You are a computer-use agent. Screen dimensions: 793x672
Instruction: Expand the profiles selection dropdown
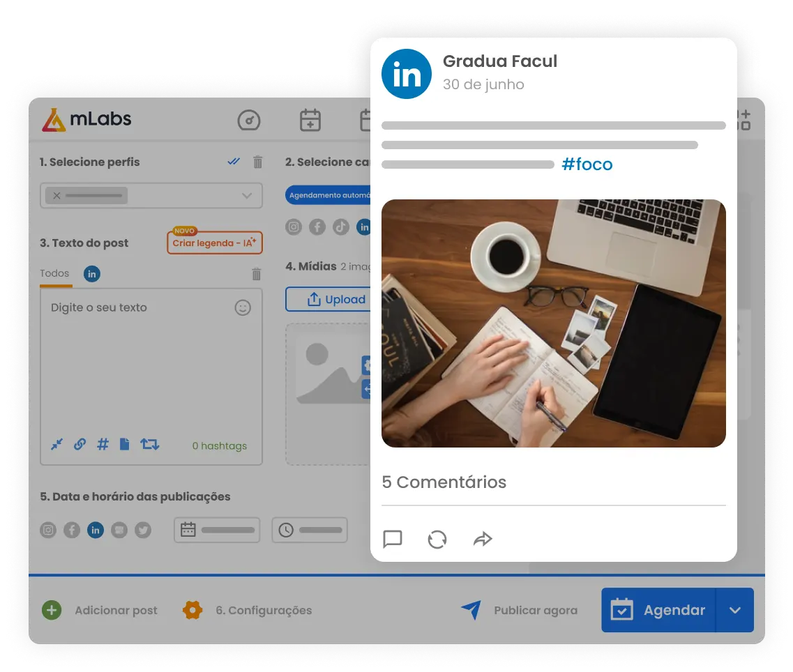[247, 195]
